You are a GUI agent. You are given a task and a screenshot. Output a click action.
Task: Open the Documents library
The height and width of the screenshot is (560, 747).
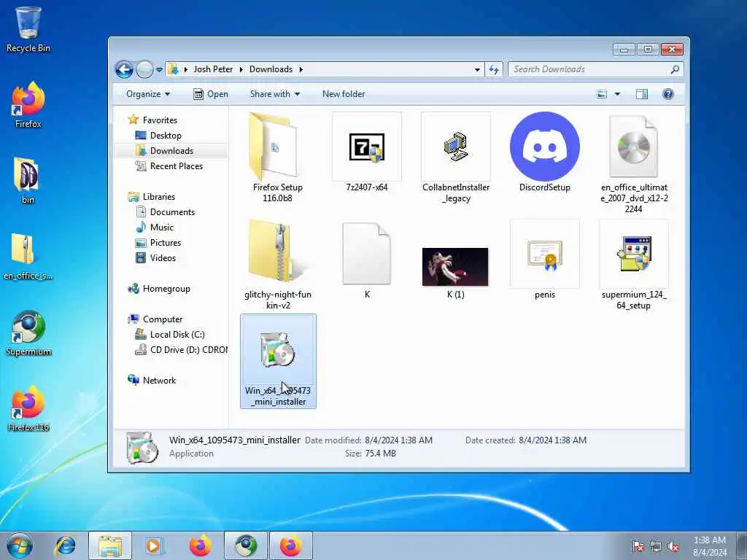[x=172, y=212]
